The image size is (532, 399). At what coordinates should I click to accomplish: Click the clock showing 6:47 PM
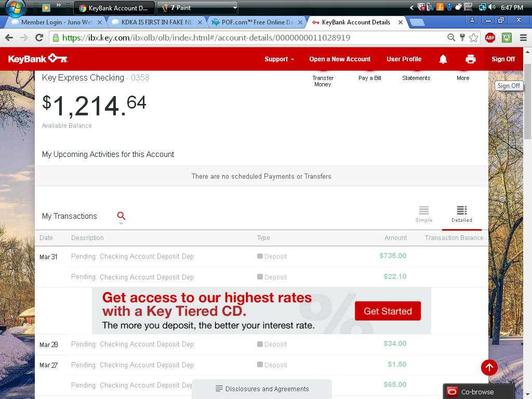tap(512, 7)
